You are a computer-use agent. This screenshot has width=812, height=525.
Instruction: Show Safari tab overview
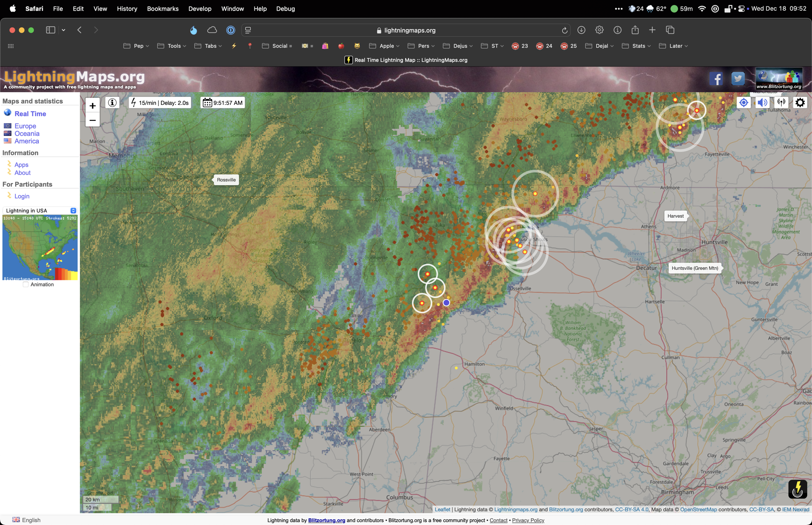pos(670,30)
